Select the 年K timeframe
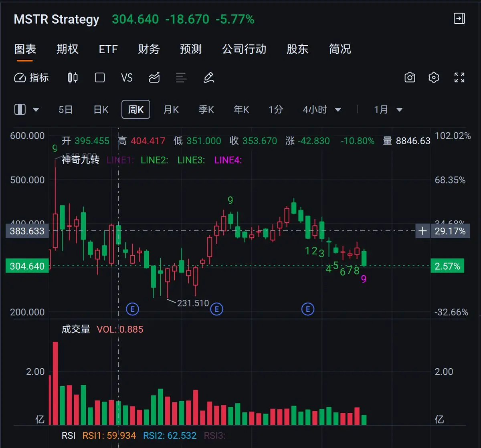481x448 pixels. click(x=241, y=109)
